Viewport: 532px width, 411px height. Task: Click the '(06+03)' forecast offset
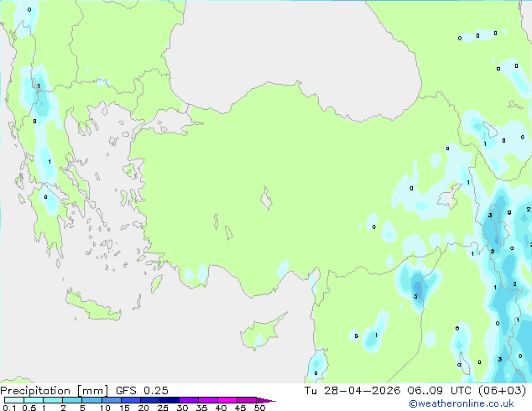pos(502,391)
